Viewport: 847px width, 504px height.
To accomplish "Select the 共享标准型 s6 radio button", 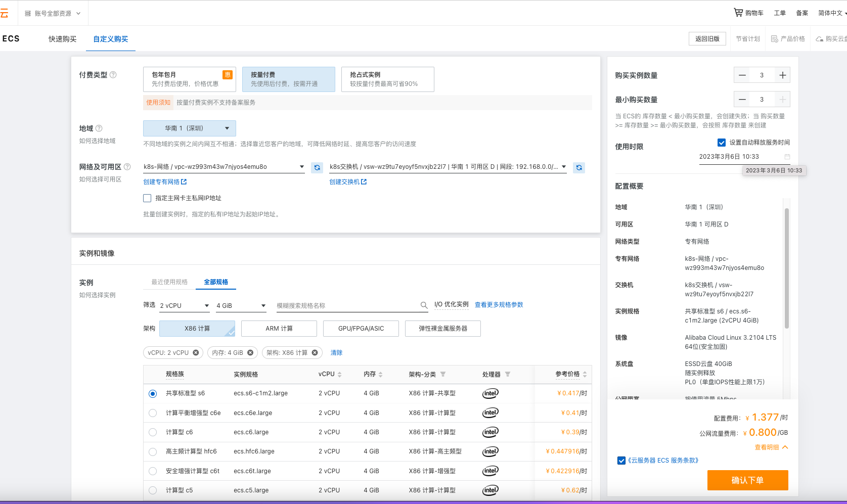I will point(153,394).
